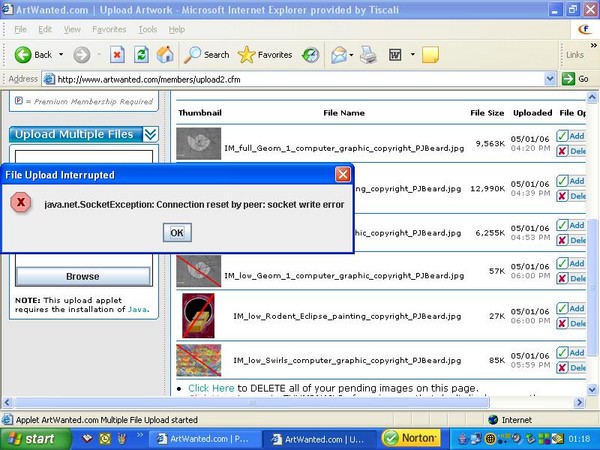The image size is (600, 450).
Task: Delete the 6,255K file
Action: coord(571,240)
